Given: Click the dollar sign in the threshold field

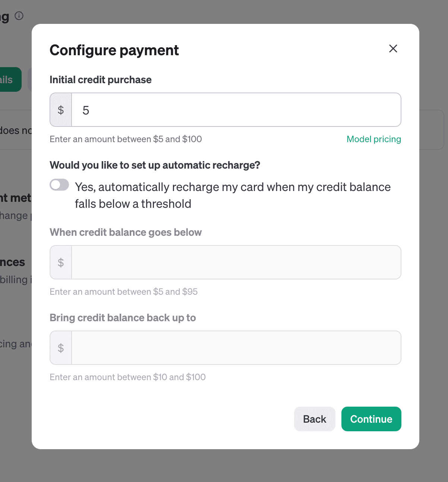Looking at the screenshot, I should (61, 263).
